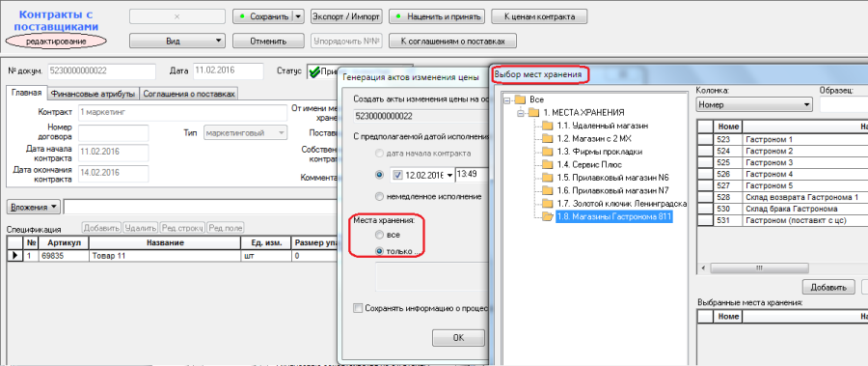The height and width of the screenshot is (366, 868).
Task: Select the cell Товар 11
Action: tap(165, 256)
